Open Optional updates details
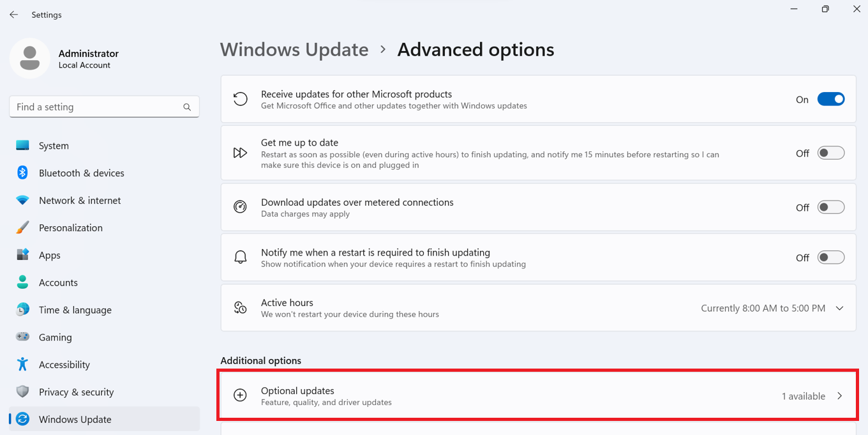 point(538,395)
